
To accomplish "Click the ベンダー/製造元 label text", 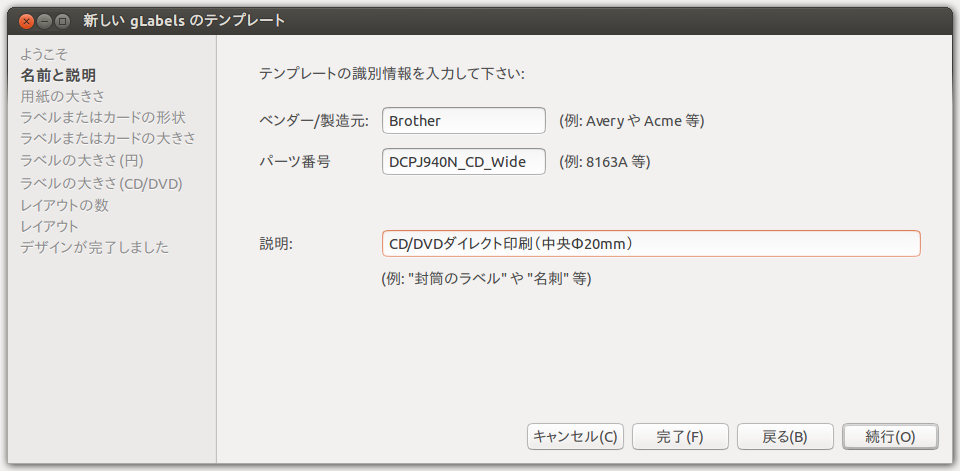I will pos(314,121).
